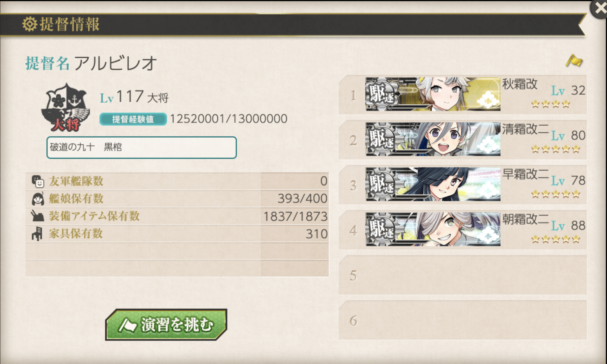Select 朝霜改二 ship portrait in slot 4
The height and width of the screenshot is (364, 607).
click(x=433, y=229)
